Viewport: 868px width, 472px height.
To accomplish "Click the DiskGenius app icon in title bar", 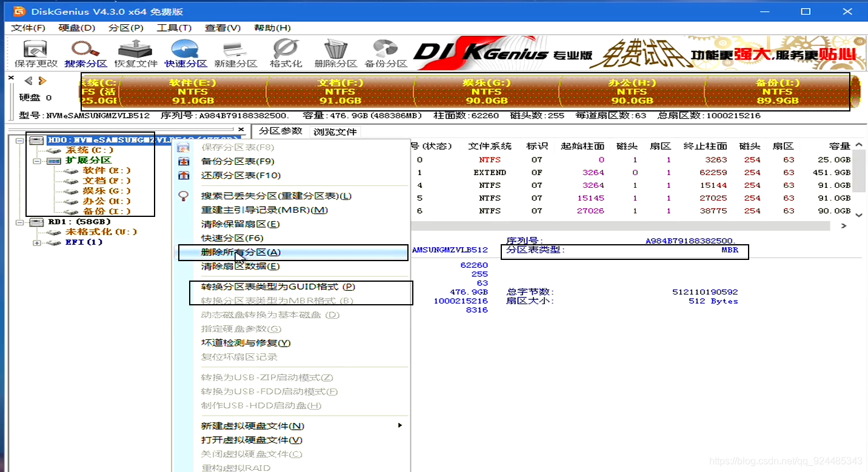I will 19,12.
